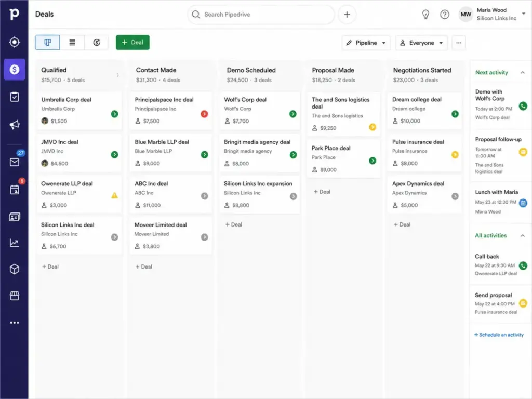The width and height of the screenshot is (532, 399).
Task: Click email icon for Send proposal activity
Action: [x=523, y=303]
